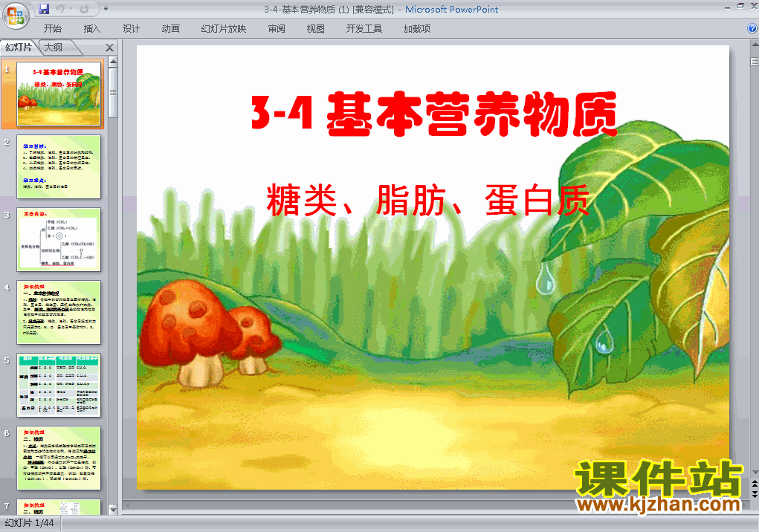Select slide 2 thumbnail
The height and width of the screenshot is (532, 759).
(59, 167)
